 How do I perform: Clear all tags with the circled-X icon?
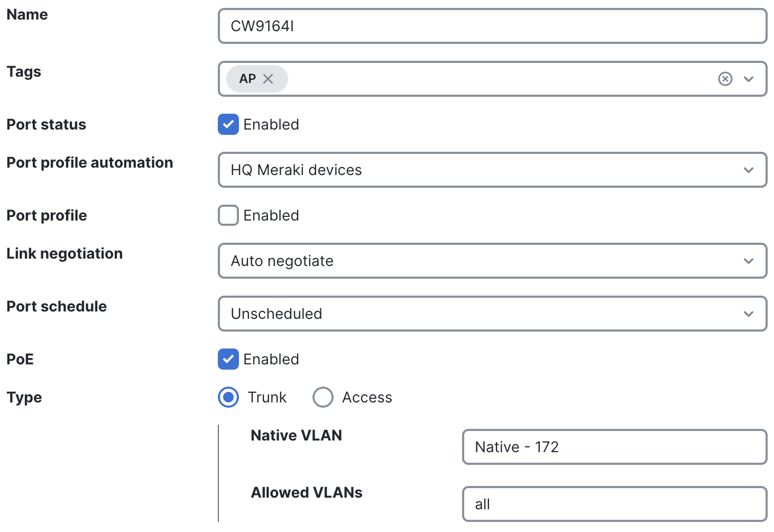(x=725, y=78)
